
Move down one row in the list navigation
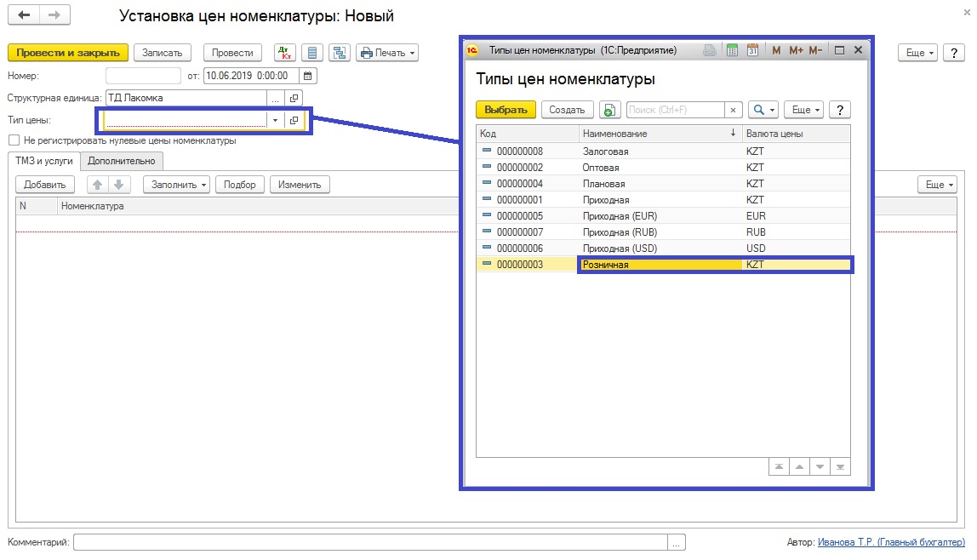[820, 466]
